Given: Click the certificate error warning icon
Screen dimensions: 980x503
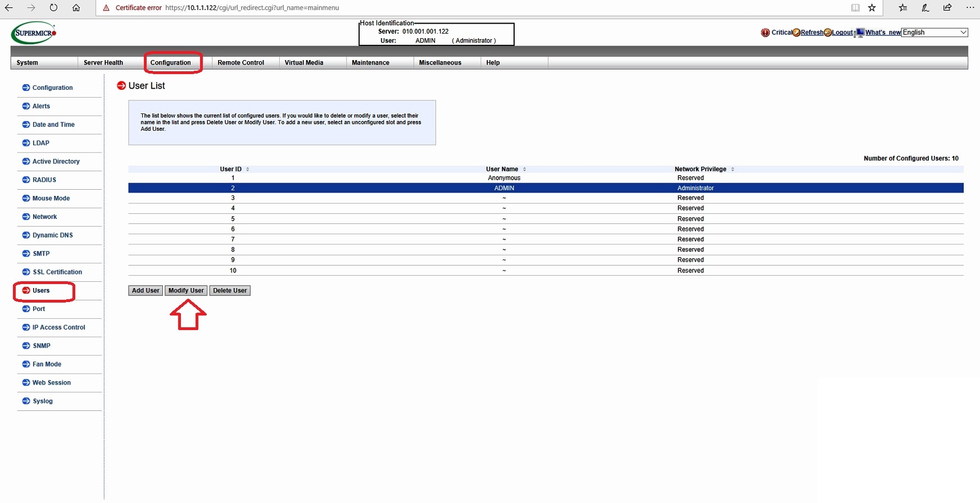Looking at the screenshot, I should (106, 8).
